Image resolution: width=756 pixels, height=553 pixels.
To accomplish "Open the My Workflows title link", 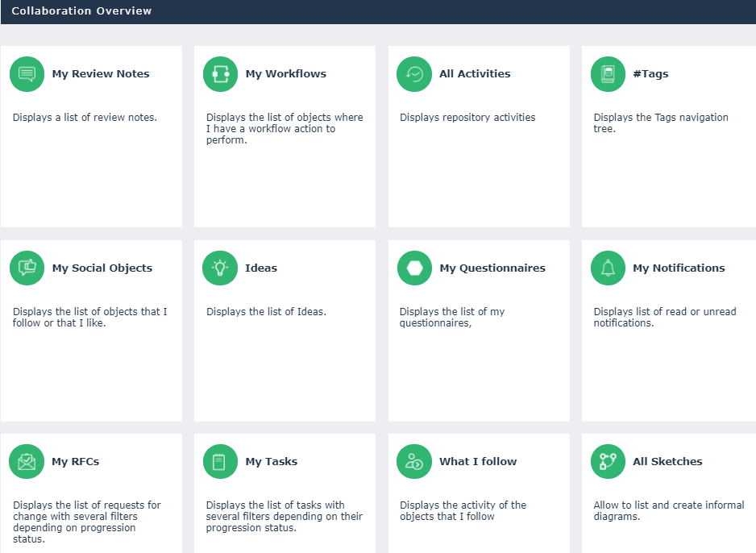I will (285, 74).
